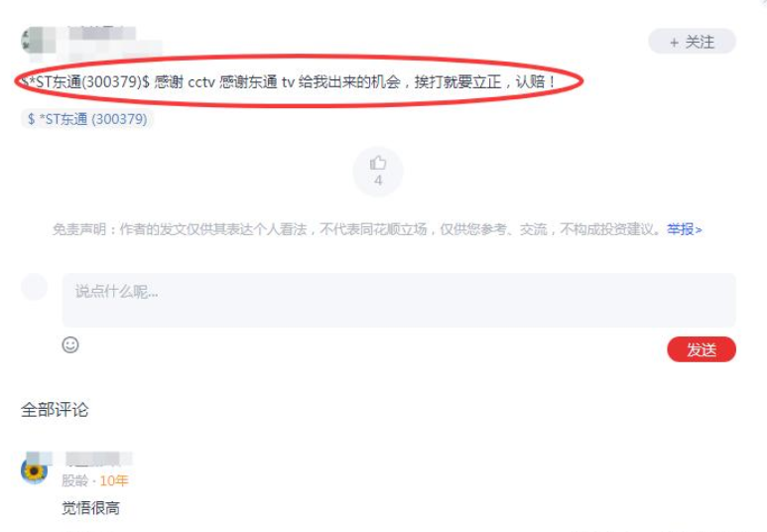The width and height of the screenshot is (767, 532).
Task: Report the post via 举报 link
Action: coord(684,229)
